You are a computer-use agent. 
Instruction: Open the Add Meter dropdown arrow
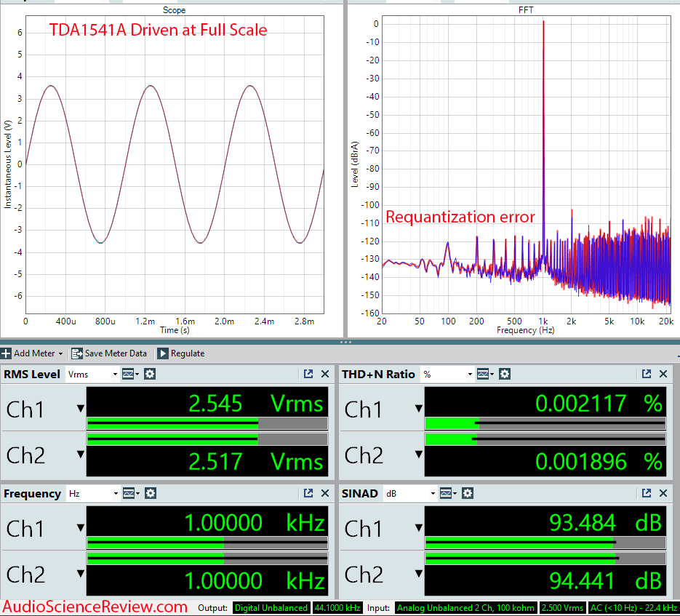(x=60, y=354)
